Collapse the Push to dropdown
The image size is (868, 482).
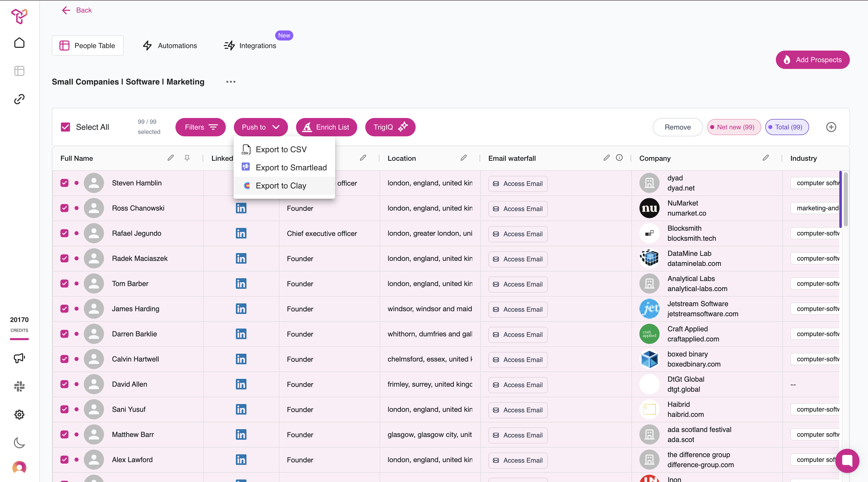261,127
